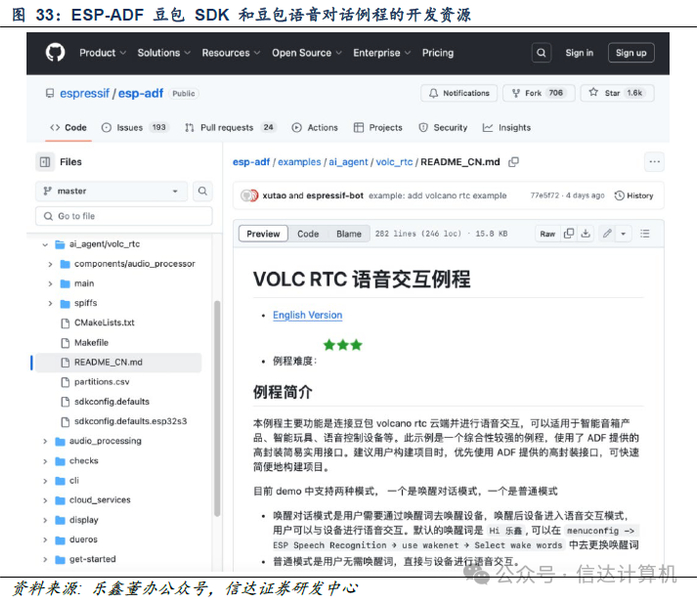Image resolution: width=700 pixels, height=603 pixels.
Task: Click the Notifications bell button
Action: 459,93
